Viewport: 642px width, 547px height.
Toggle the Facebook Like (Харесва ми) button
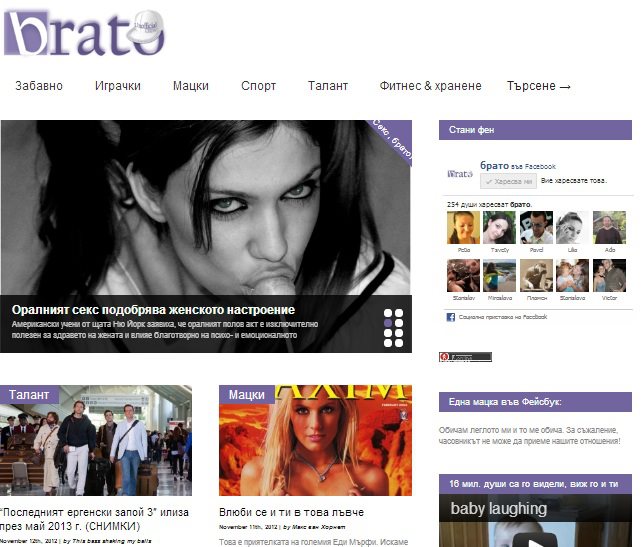(x=507, y=181)
